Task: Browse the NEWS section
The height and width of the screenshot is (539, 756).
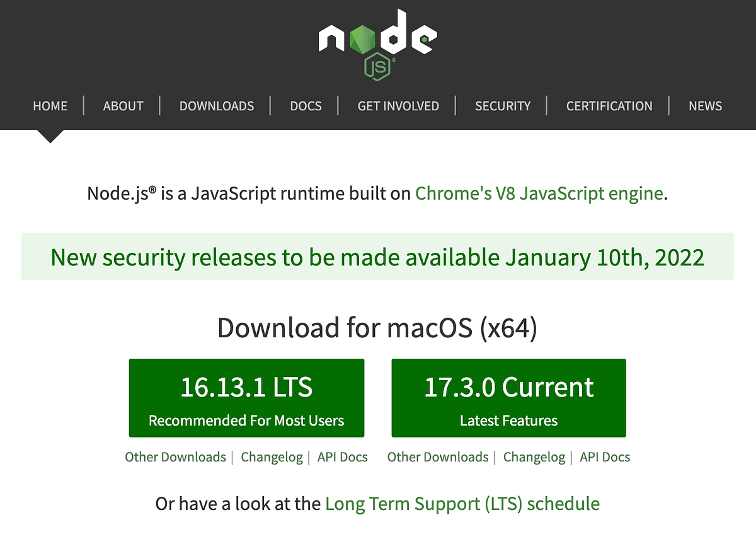Action: [x=705, y=106]
